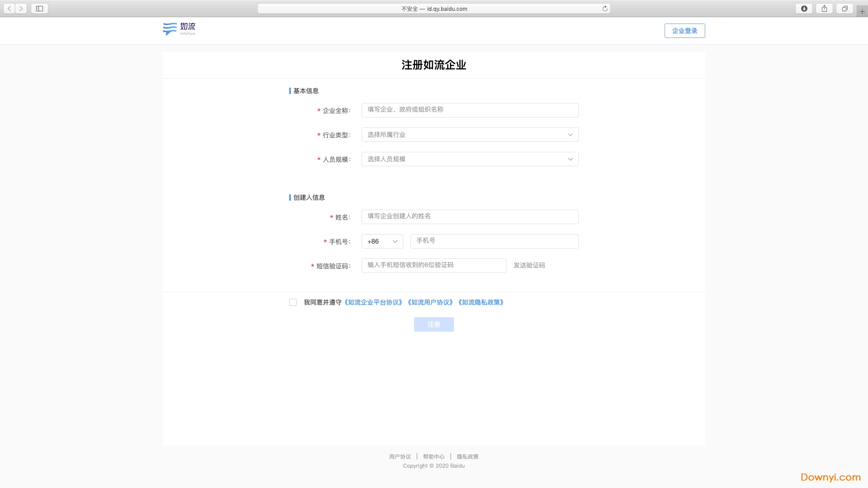Screen dimensions: 868x488
Task: Click the 如流 Infoflow logo
Action: click(179, 29)
